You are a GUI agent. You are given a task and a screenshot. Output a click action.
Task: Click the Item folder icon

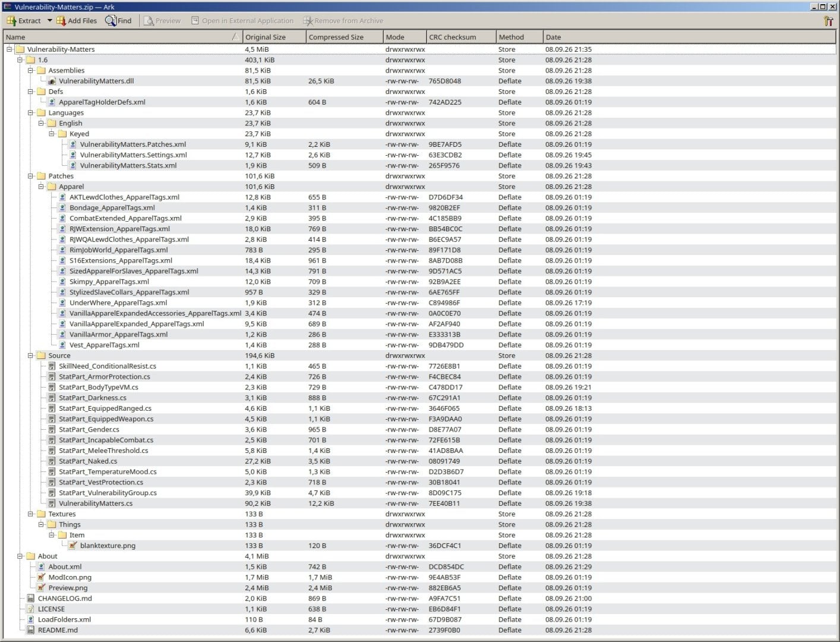pos(62,535)
